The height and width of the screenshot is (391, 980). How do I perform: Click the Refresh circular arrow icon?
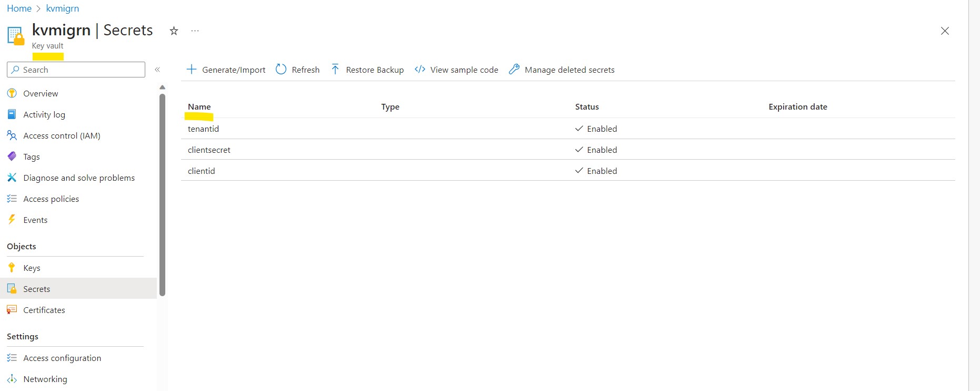pos(281,70)
